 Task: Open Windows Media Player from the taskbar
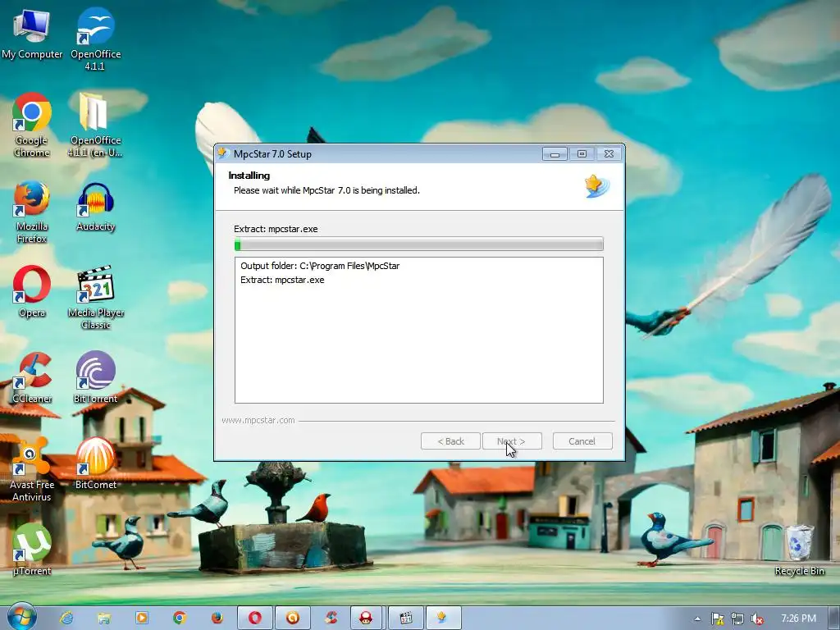pos(141,619)
